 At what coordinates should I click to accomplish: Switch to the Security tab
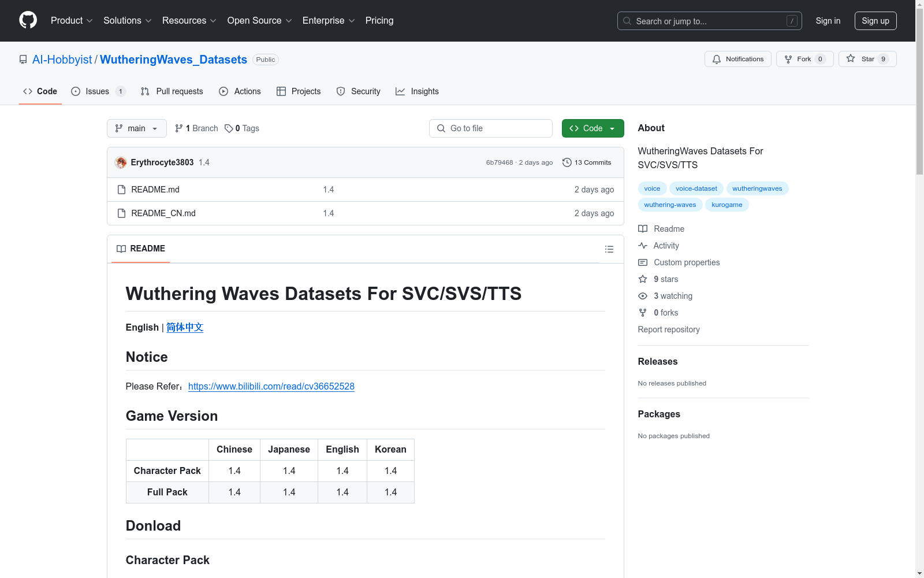pyautogui.click(x=359, y=91)
